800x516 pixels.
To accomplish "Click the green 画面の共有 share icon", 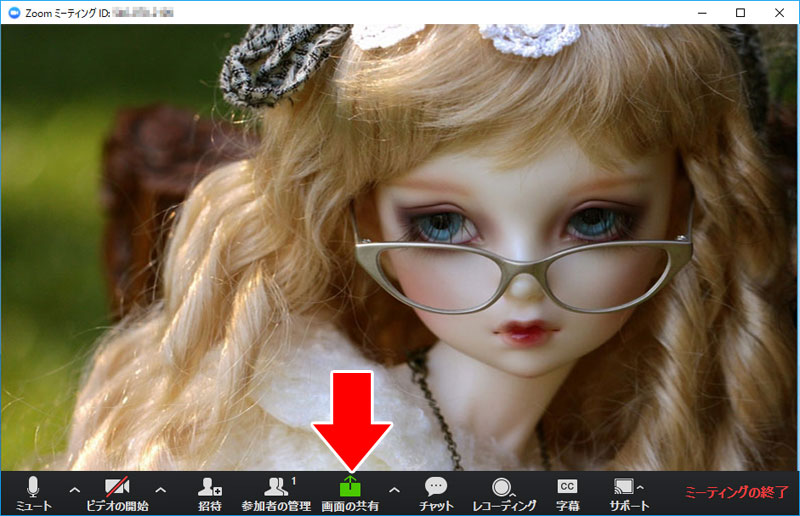I will [x=350, y=487].
